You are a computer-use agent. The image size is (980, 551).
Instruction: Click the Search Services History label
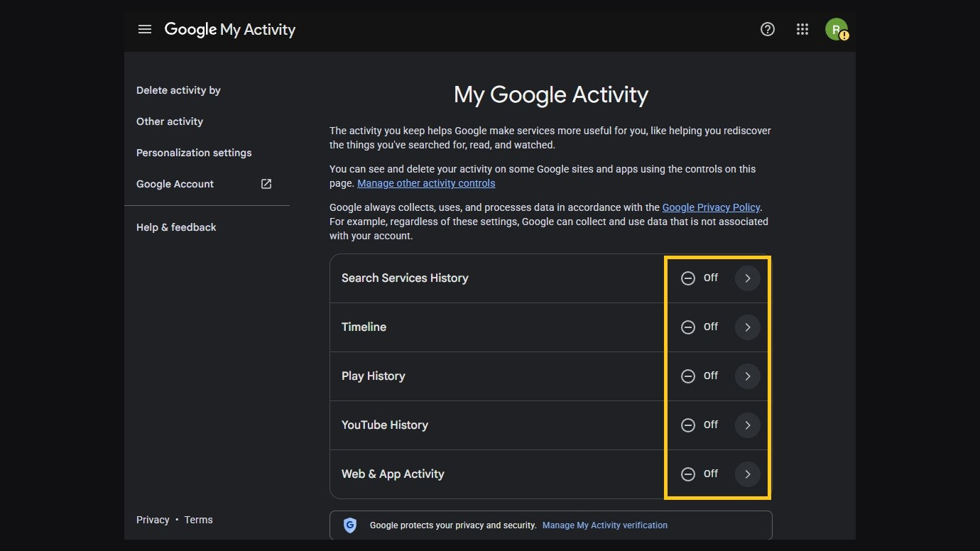(405, 278)
